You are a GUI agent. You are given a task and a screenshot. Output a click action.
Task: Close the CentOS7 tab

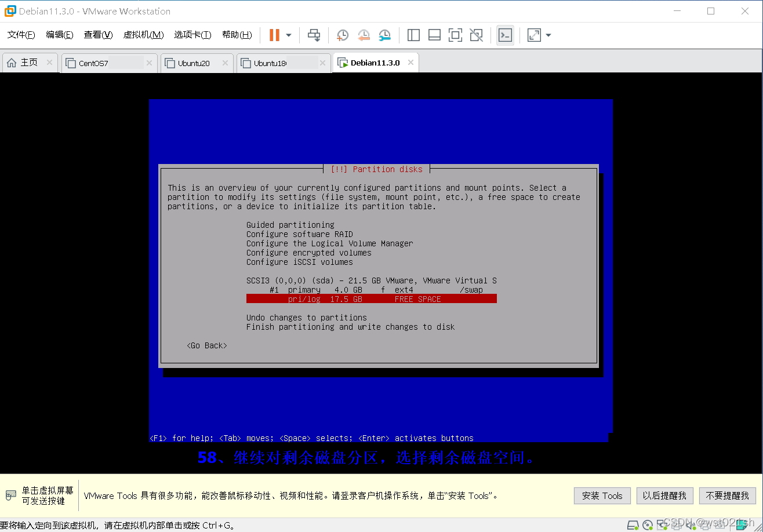(x=149, y=63)
